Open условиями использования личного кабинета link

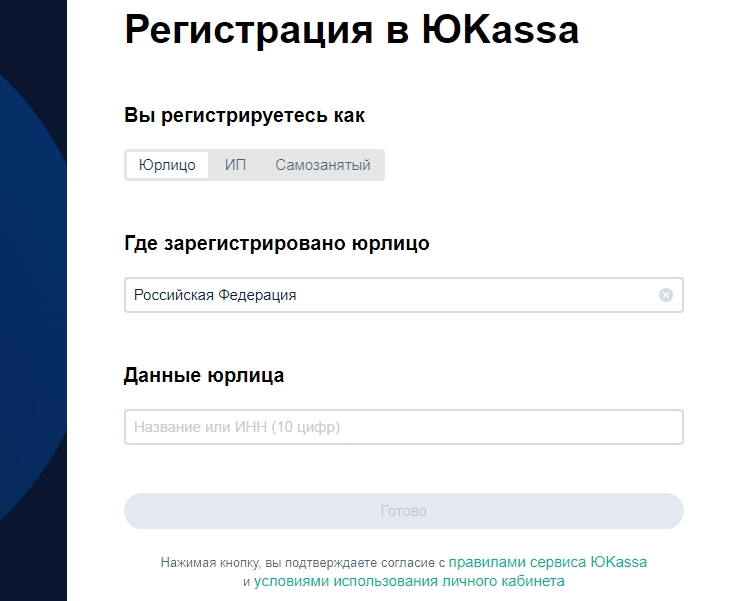[409, 581]
